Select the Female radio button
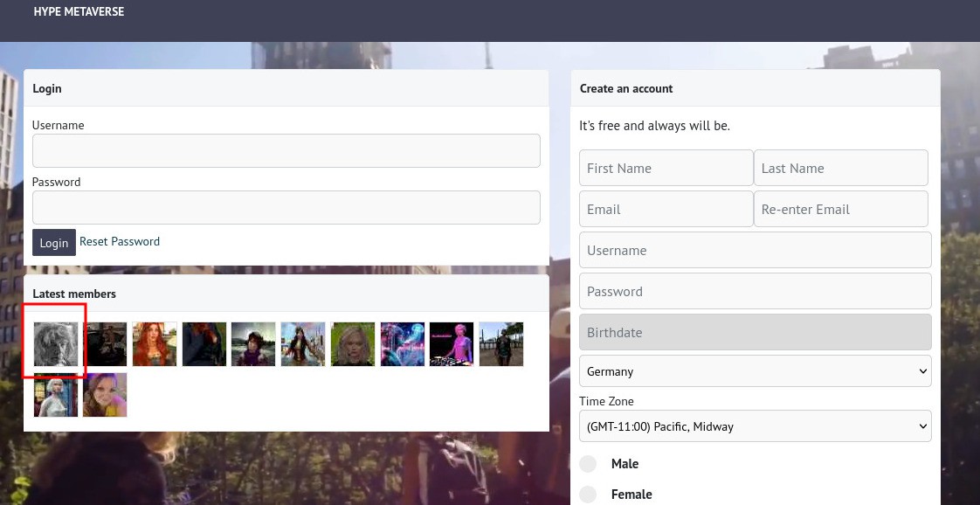Screen dimensions: 980x505 click(589, 495)
